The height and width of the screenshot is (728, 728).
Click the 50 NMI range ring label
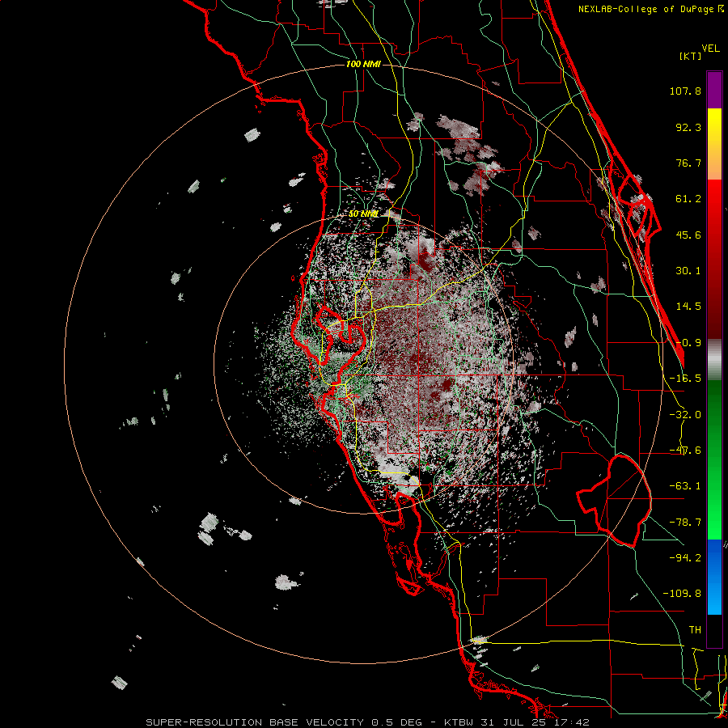pos(363,214)
